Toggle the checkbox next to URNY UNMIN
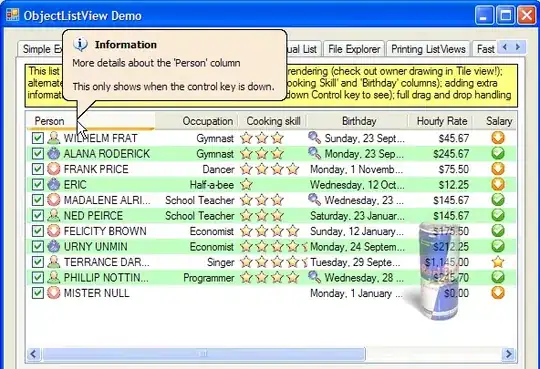This screenshot has height=369, width=540. pos(38,246)
